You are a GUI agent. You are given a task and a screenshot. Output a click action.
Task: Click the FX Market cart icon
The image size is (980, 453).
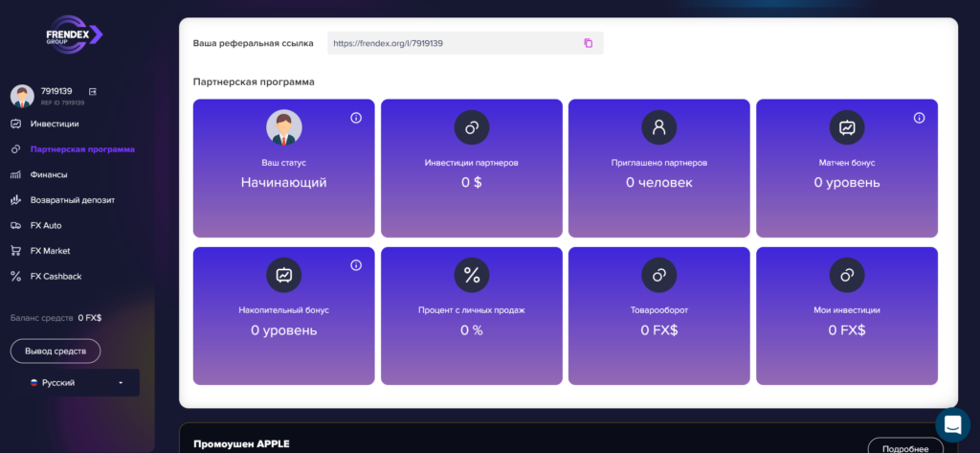(x=16, y=251)
